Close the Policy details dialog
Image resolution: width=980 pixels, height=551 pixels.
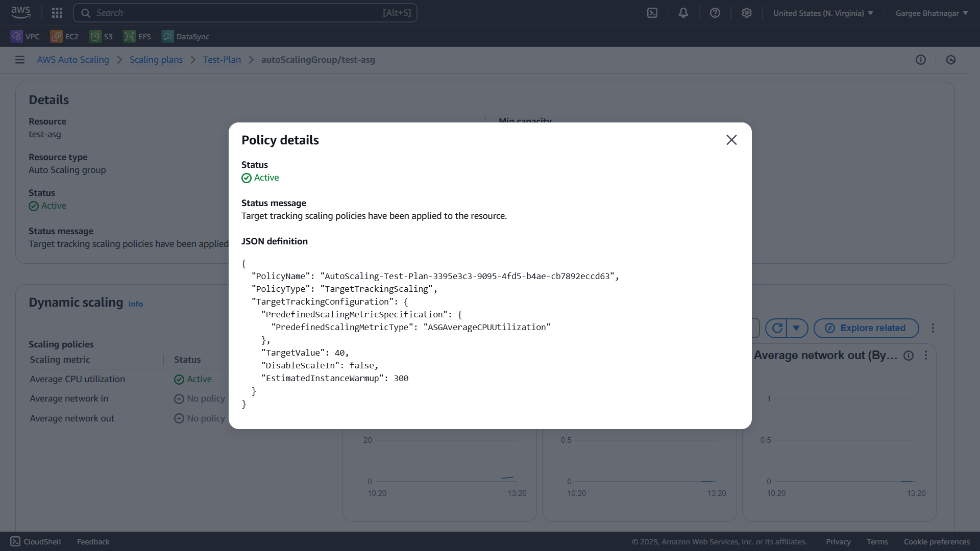731,140
